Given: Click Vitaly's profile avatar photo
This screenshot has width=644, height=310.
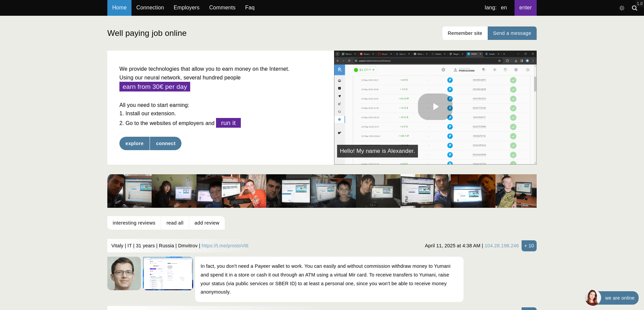Looking at the screenshot, I should click(124, 273).
